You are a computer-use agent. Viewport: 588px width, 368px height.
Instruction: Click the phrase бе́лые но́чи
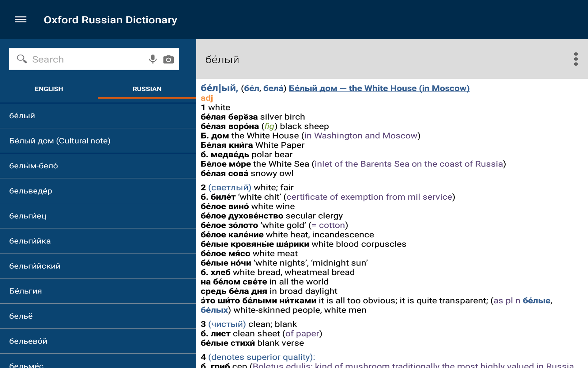(x=226, y=263)
